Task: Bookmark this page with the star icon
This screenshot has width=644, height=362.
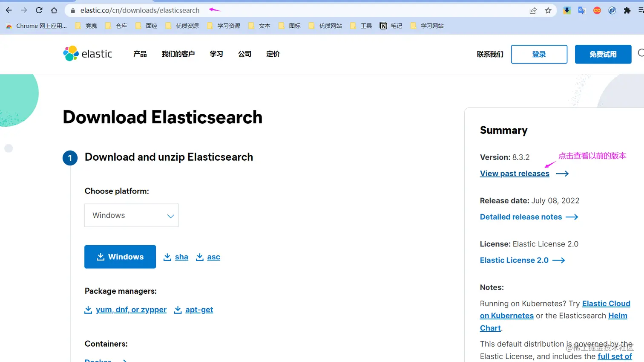Action: 548,11
